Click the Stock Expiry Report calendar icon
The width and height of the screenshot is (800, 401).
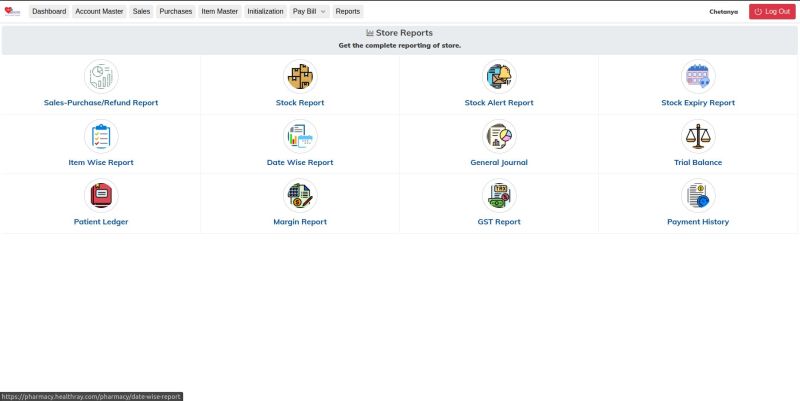[x=698, y=76]
